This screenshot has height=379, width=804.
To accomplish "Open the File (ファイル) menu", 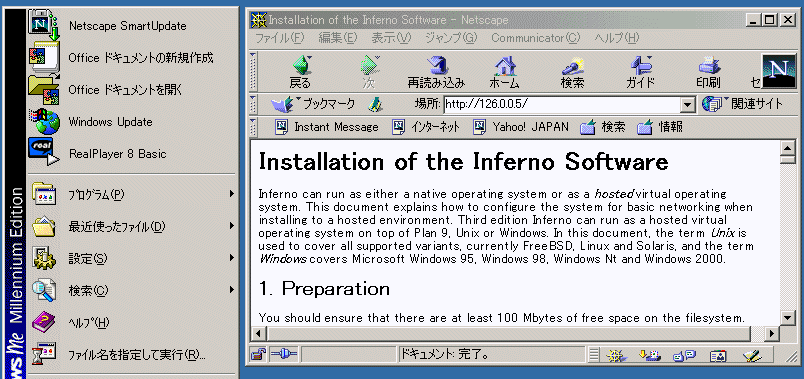I will pos(279,38).
